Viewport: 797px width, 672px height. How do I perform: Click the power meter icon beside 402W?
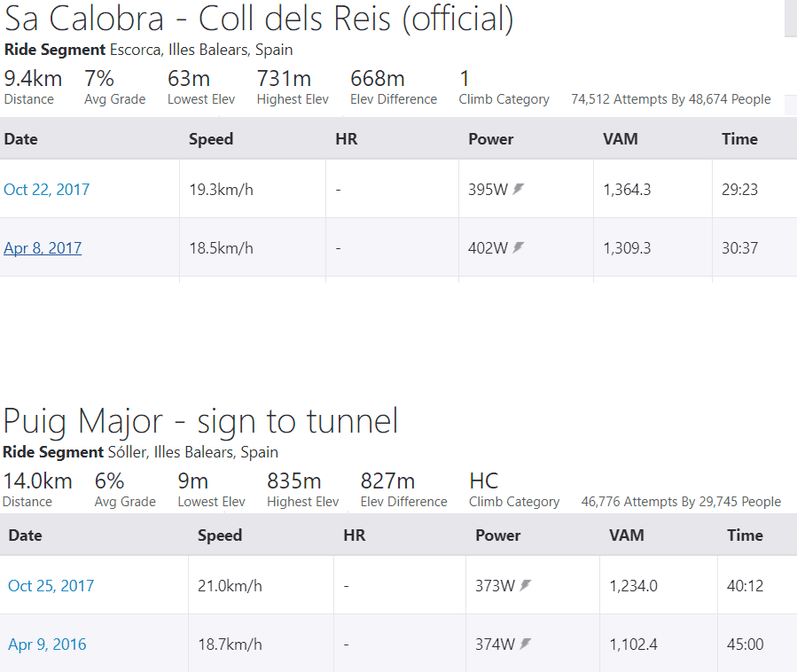(x=518, y=247)
